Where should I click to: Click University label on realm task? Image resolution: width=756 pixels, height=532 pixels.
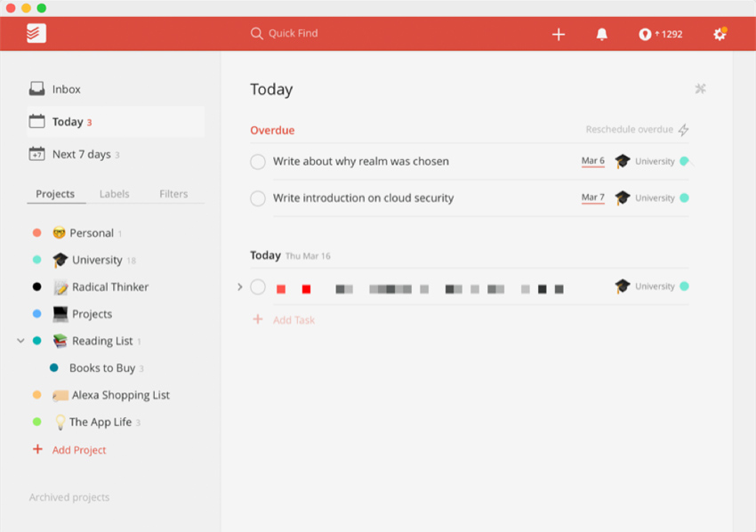[x=655, y=162]
